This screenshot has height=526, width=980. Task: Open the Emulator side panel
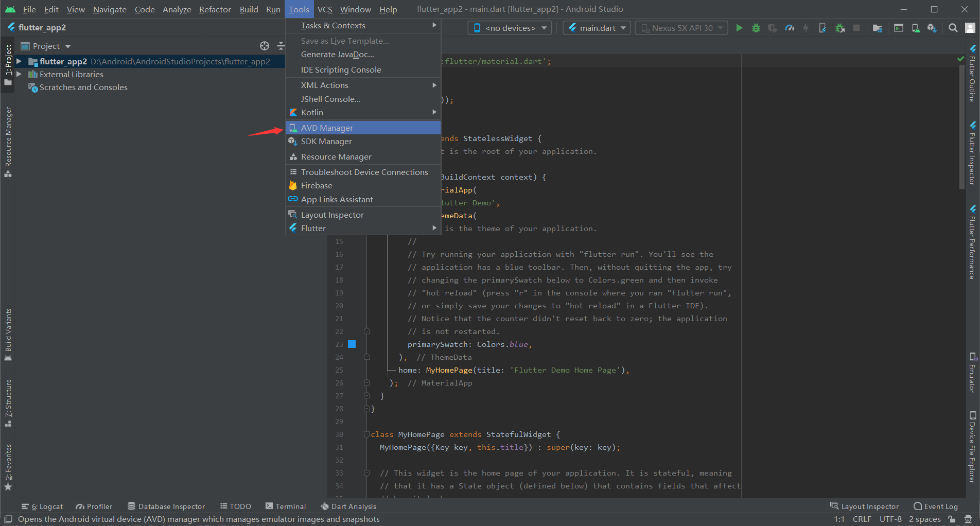click(972, 373)
